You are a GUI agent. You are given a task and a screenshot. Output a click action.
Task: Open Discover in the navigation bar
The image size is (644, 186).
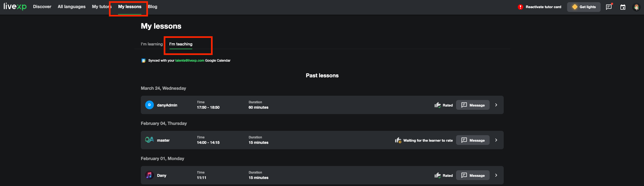pyautogui.click(x=42, y=7)
